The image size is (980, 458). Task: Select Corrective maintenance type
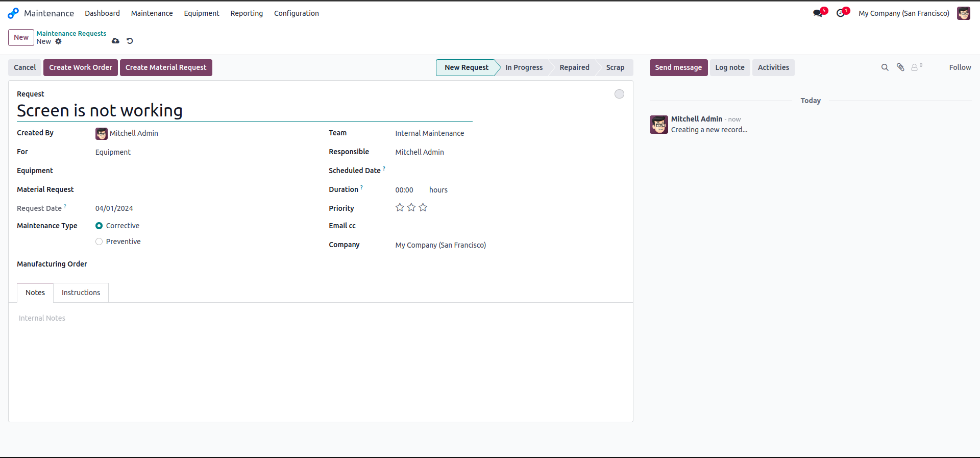99,226
